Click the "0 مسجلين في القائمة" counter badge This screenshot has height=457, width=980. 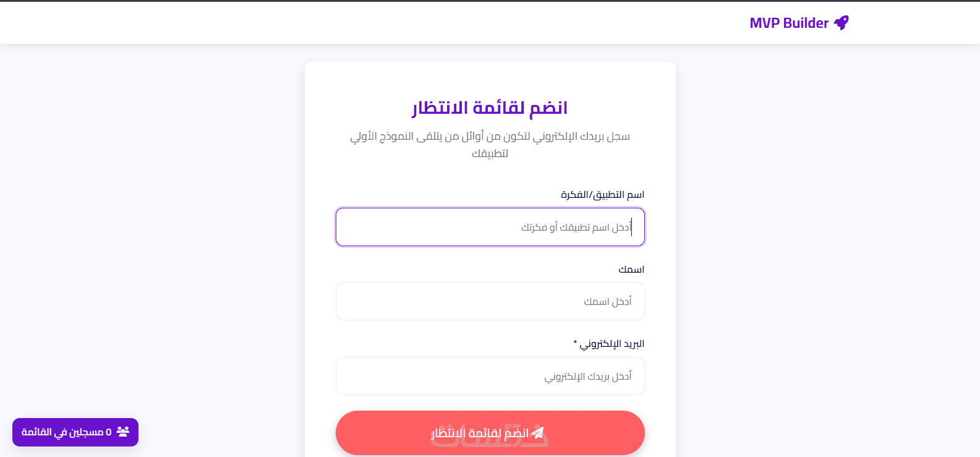coord(75,432)
